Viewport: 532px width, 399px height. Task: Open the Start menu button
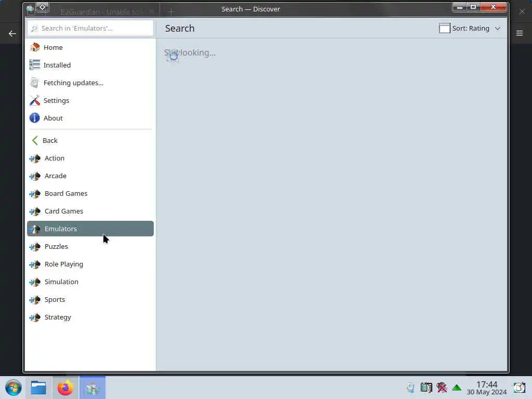(14, 388)
